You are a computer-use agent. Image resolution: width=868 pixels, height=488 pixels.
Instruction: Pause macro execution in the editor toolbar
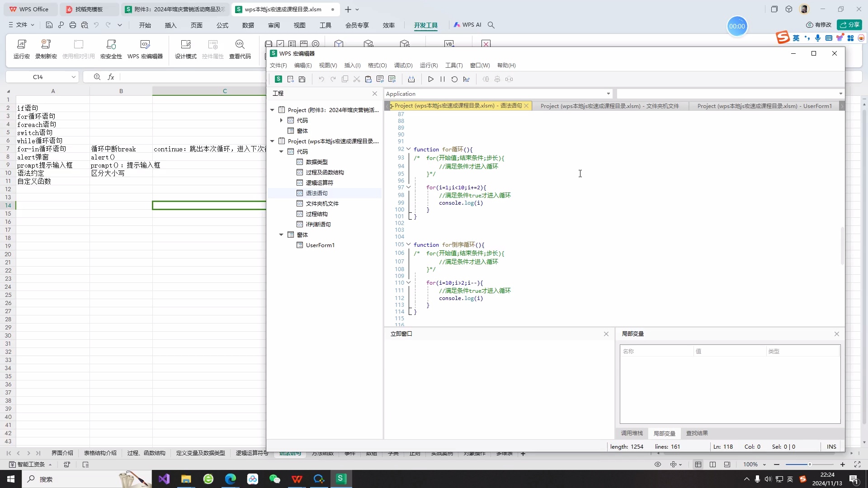(x=442, y=79)
